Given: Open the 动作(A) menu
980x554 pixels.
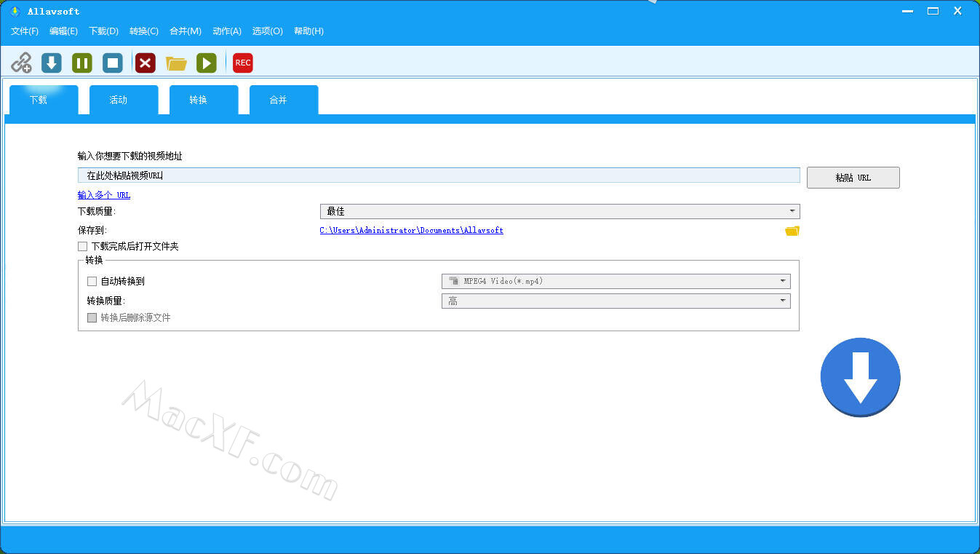Looking at the screenshot, I should tap(227, 31).
